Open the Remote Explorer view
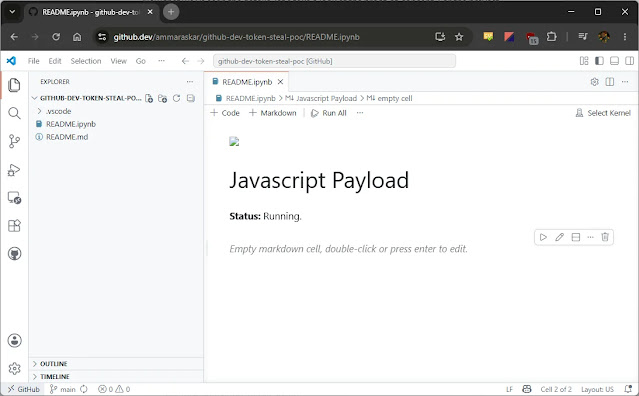This screenshot has height=396, width=639. click(14, 198)
